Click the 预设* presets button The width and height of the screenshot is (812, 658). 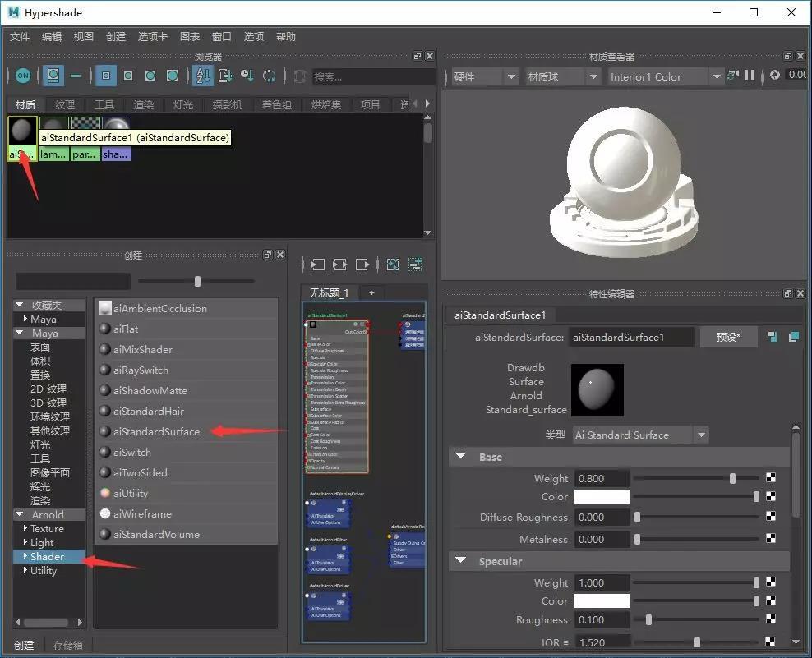pyautogui.click(x=728, y=337)
